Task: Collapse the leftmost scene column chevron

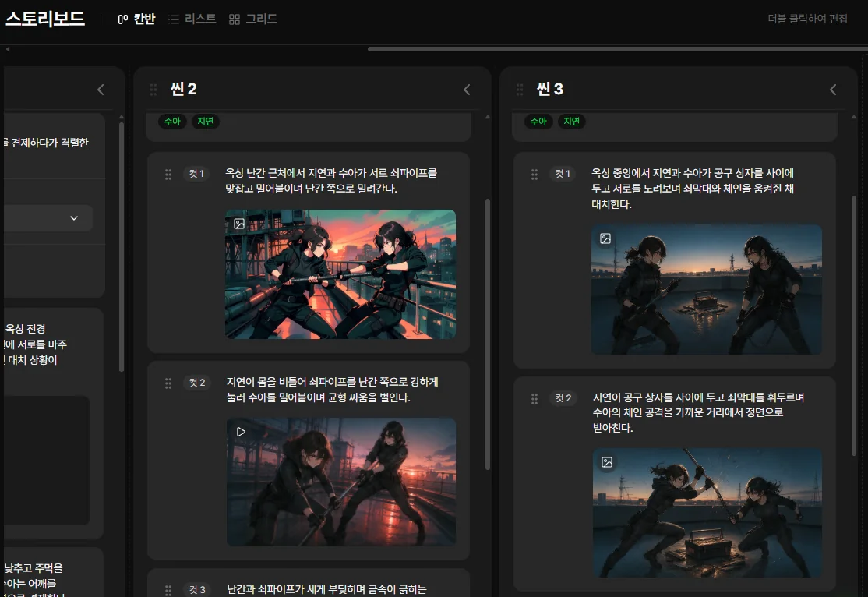Action: tap(101, 90)
